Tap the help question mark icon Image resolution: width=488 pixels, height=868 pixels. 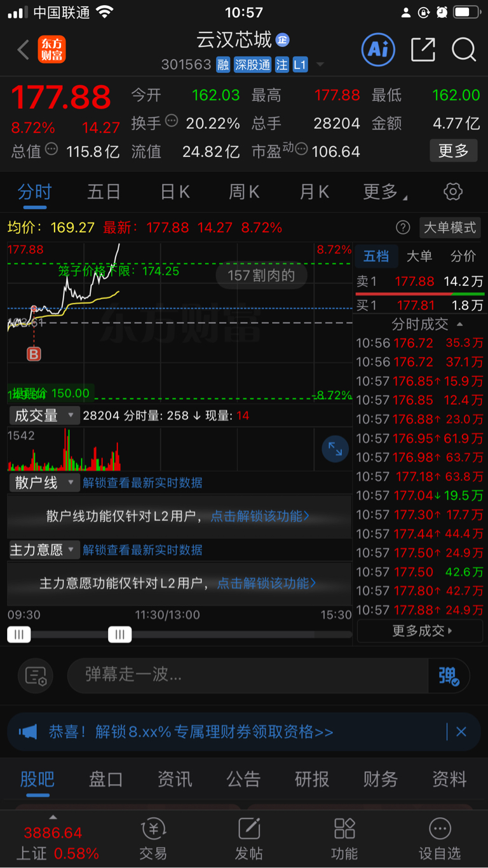403,227
